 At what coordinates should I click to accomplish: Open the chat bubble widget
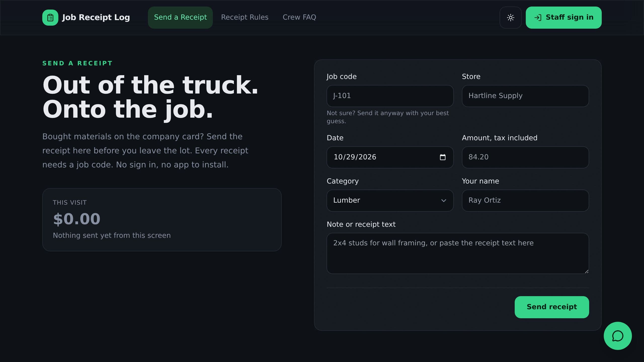tap(618, 336)
